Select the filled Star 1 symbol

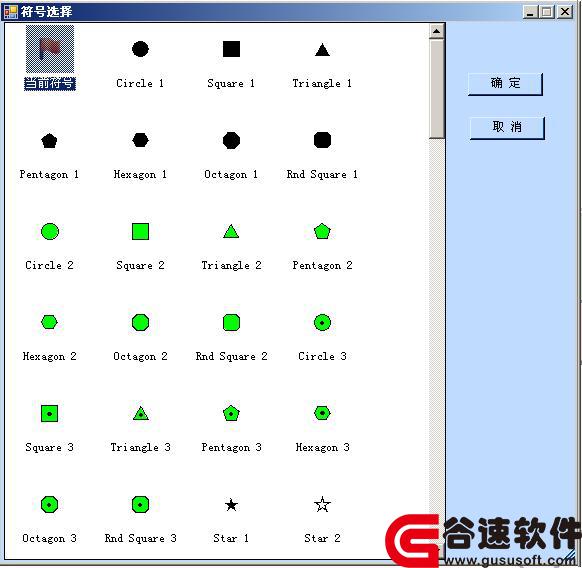point(231,505)
